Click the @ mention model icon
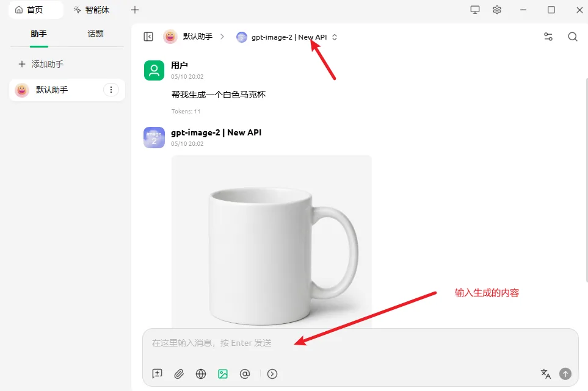This screenshot has height=391, width=588. coord(245,373)
